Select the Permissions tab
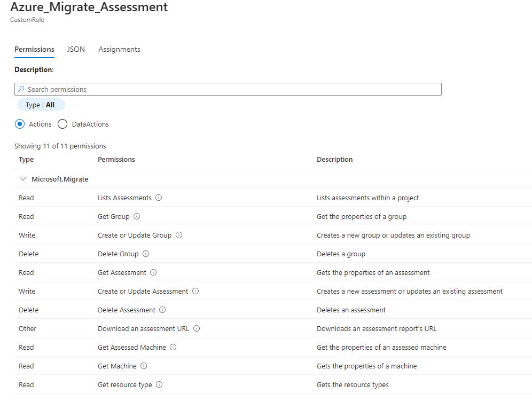The image size is (532, 401). point(34,49)
